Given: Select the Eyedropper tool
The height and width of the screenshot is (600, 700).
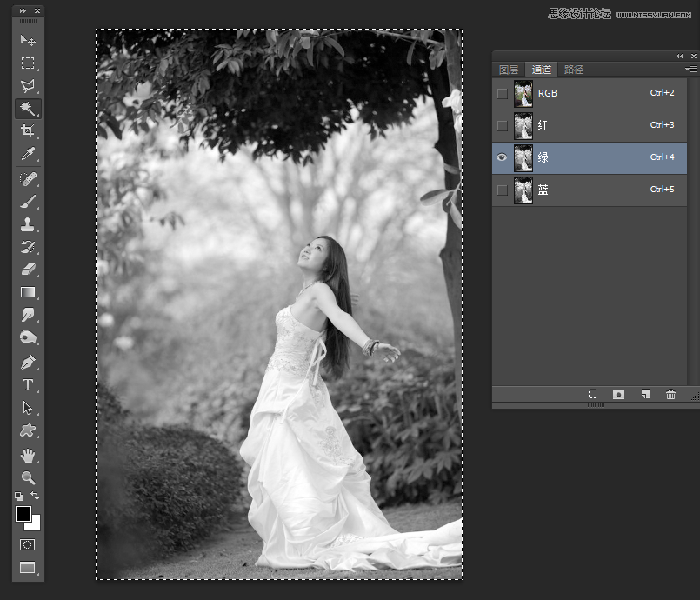Looking at the screenshot, I should coord(28,155).
